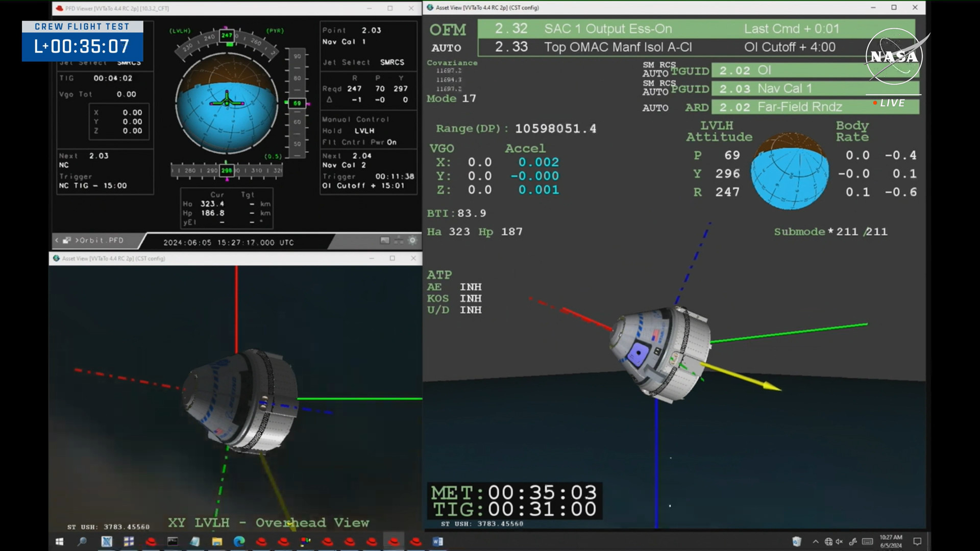Click the PFD window switcher icon
This screenshot has height=551, width=980.
click(x=67, y=240)
